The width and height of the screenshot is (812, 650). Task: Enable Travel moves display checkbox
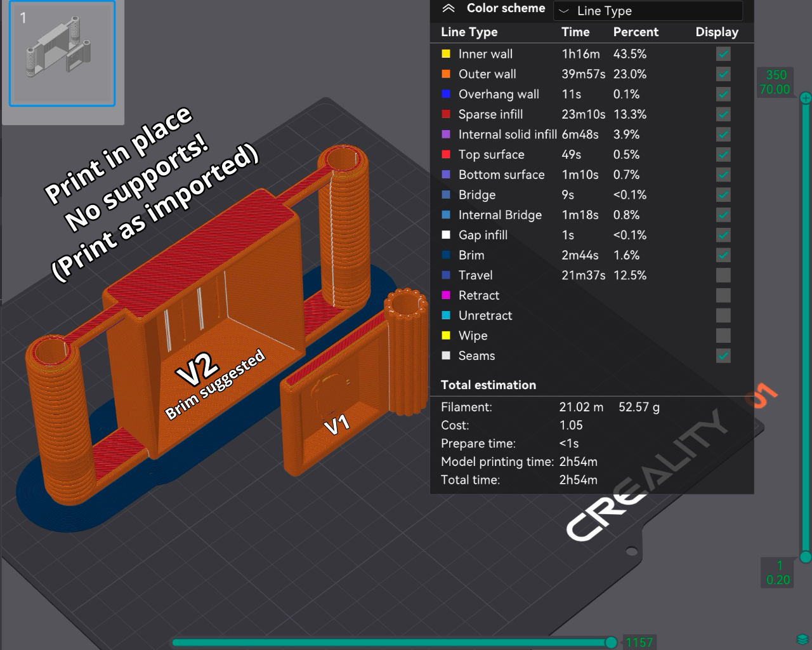tap(723, 275)
